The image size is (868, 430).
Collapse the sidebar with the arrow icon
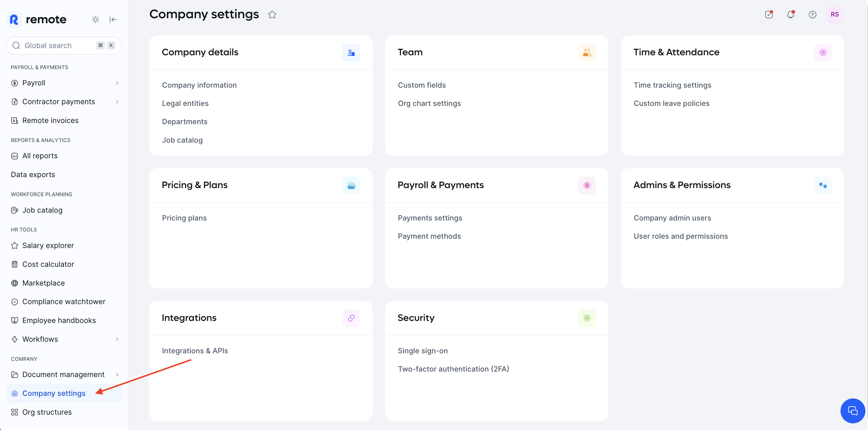pos(113,20)
